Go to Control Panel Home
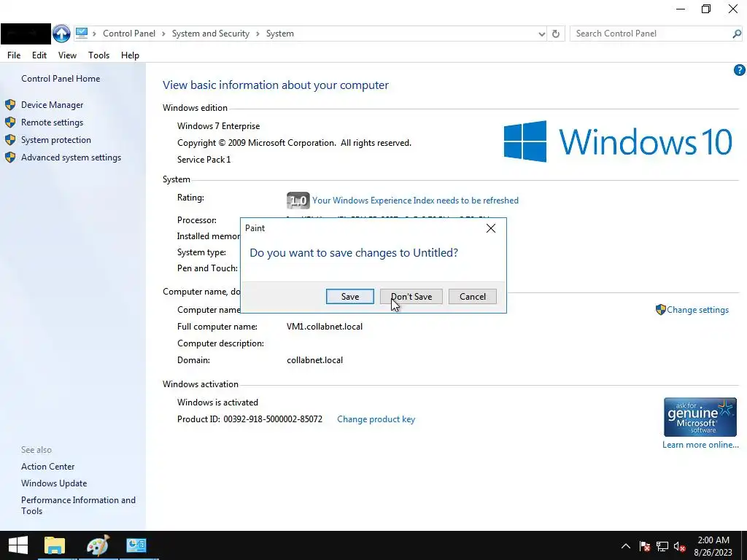This screenshot has height=560, width=747. tap(61, 79)
